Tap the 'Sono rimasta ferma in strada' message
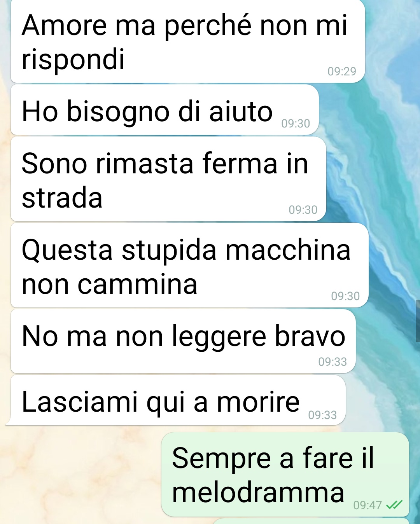 [x=168, y=179]
